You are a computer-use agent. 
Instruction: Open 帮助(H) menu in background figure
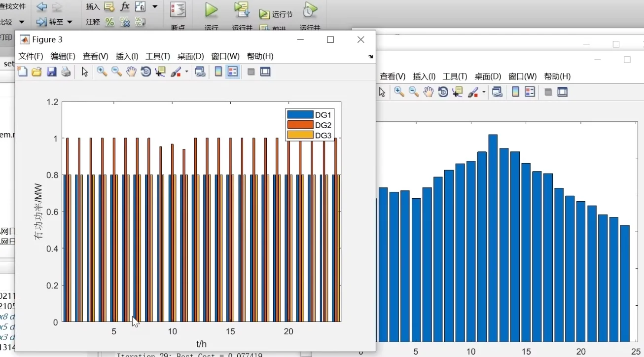pos(557,76)
